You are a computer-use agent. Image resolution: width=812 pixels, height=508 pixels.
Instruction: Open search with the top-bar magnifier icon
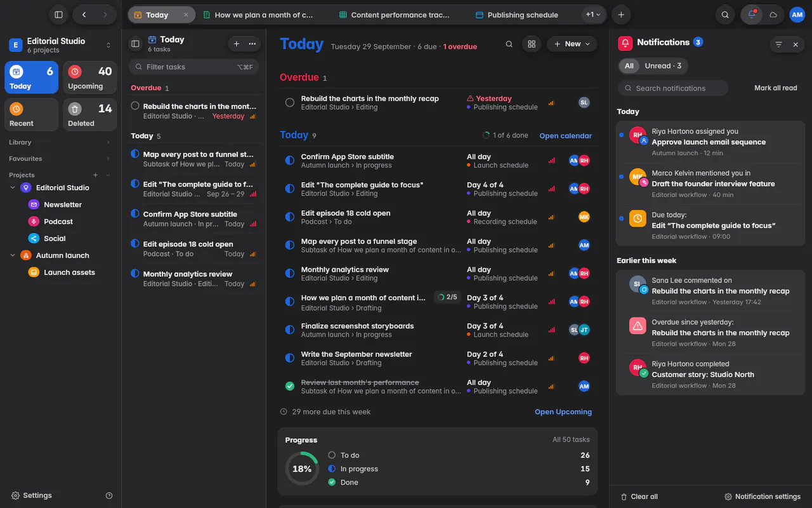coord(725,15)
